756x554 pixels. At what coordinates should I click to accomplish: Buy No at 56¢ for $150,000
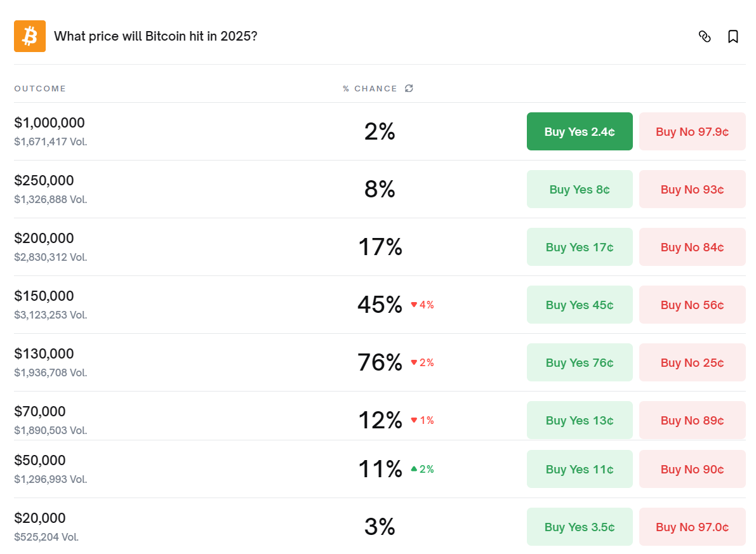point(692,305)
